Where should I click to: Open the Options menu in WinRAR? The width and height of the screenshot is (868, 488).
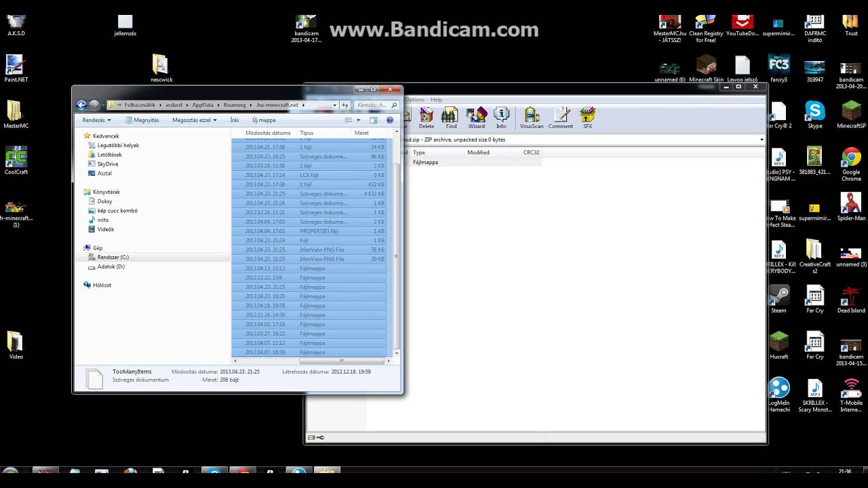pos(415,100)
